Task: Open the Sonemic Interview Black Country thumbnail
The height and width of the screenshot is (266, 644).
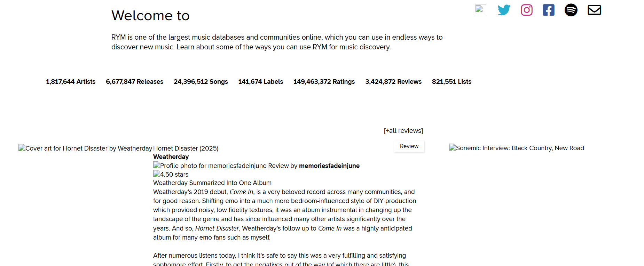Action: click(x=517, y=148)
